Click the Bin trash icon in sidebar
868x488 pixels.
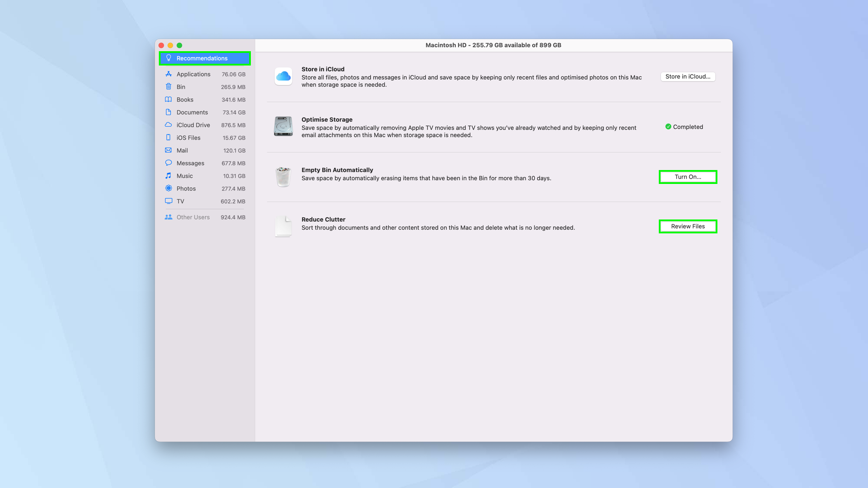click(x=168, y=87)
